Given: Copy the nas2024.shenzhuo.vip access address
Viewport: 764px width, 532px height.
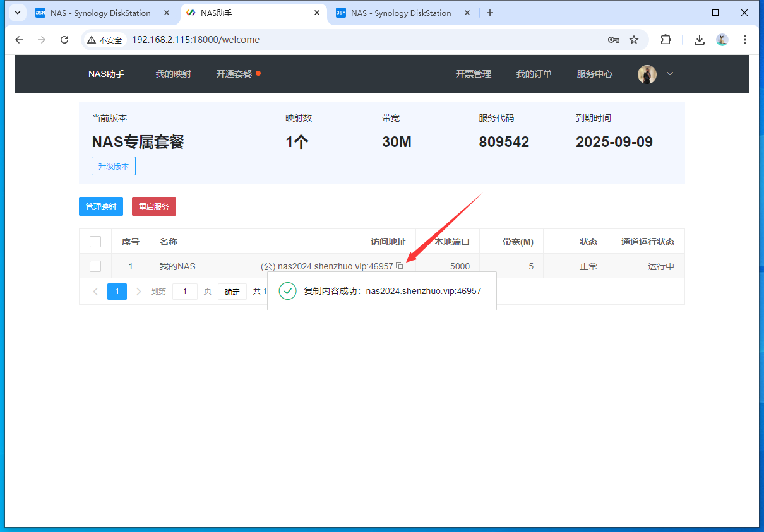Looking at the screenshot, I should [400, 266].
